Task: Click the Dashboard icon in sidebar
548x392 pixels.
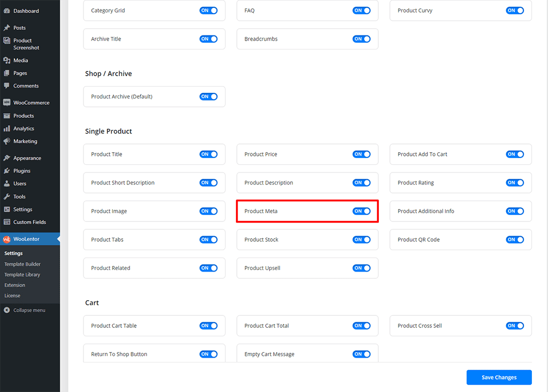Action: click(x=7, y=11)
